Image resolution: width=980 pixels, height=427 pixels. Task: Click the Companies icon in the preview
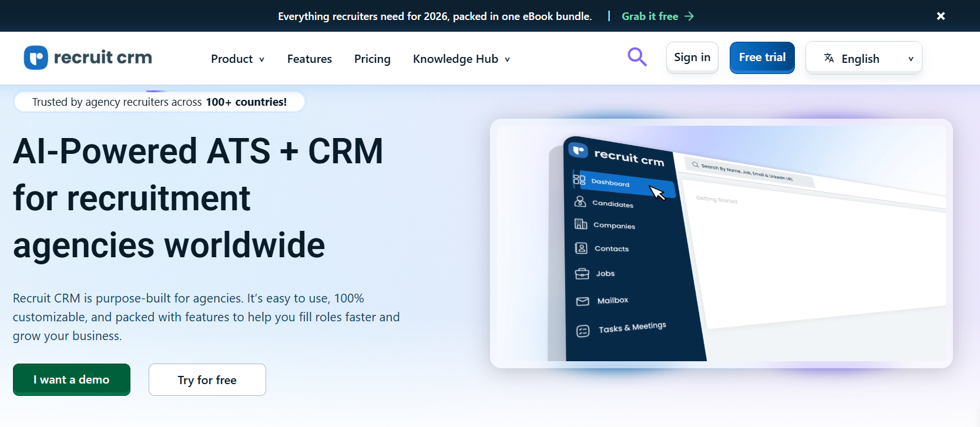coord(580,224)
